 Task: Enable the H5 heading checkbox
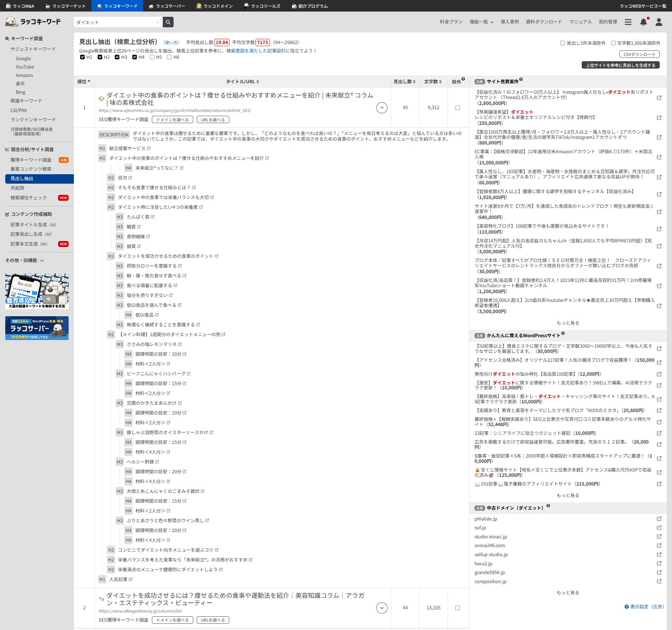point(152,57)
